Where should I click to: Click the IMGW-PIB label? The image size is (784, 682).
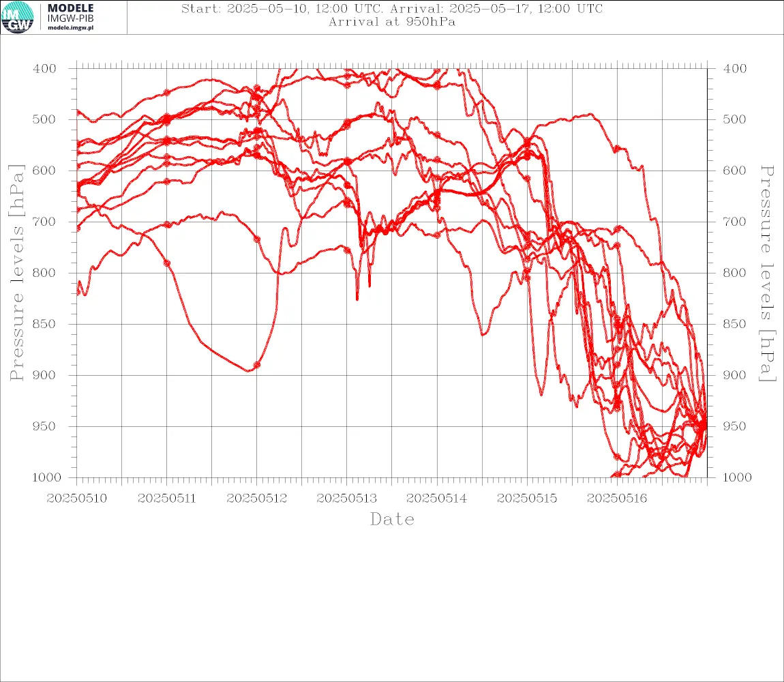(x=70, y=18)
